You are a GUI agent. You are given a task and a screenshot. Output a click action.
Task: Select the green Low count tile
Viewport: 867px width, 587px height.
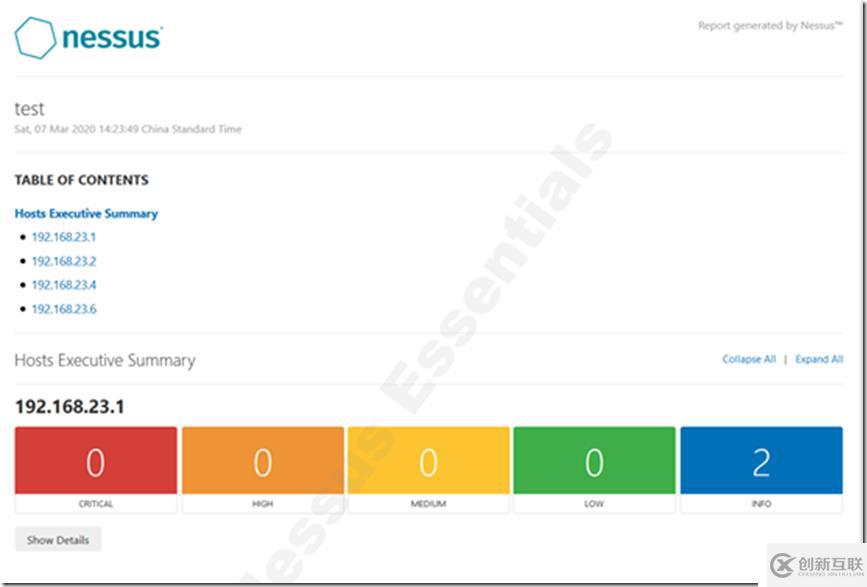click(x=594, y=460)
